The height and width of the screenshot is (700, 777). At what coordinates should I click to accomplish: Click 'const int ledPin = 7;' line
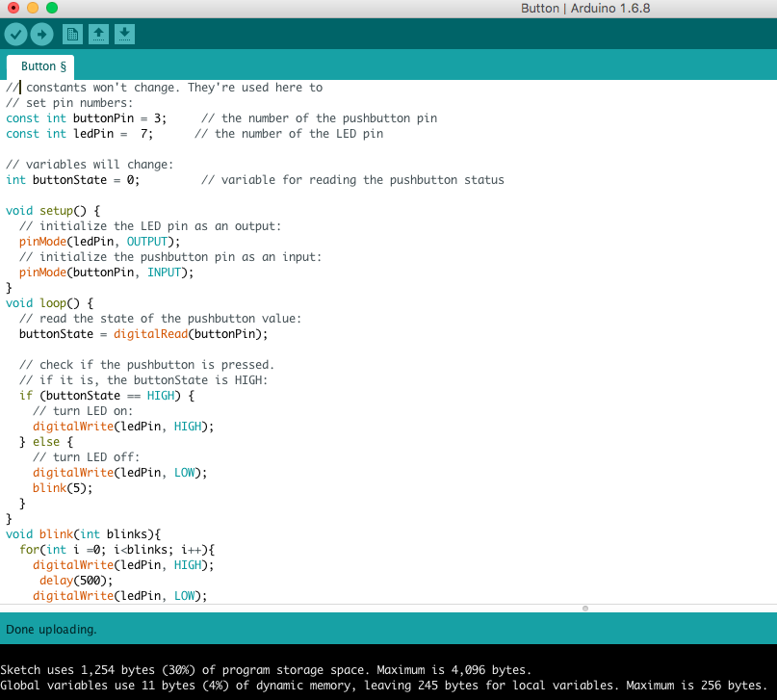[79, 134]
